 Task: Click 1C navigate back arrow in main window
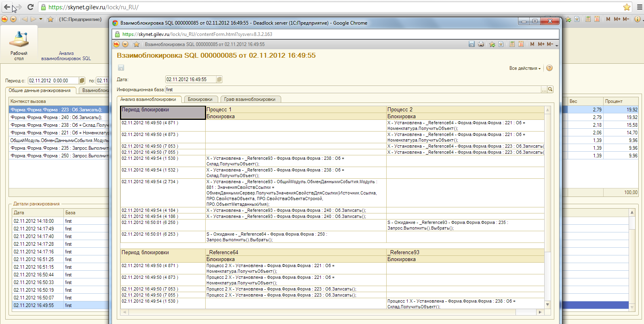click(25, 19)
